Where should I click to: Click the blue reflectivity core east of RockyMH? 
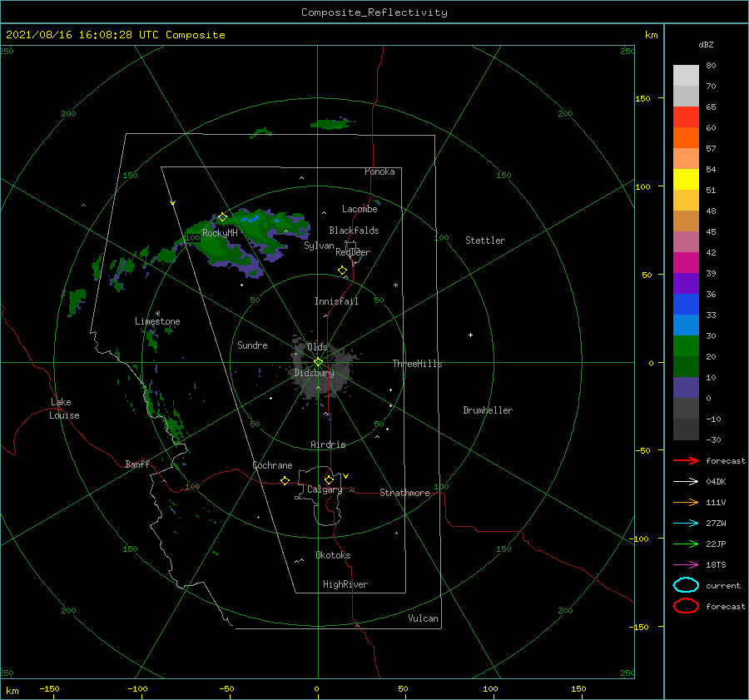250,219
